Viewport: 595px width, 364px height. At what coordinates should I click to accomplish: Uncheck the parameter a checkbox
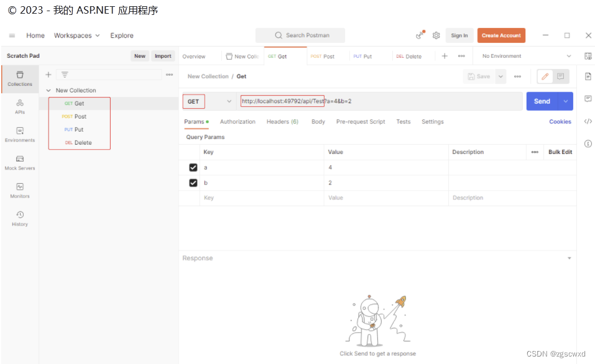point(193,168)
